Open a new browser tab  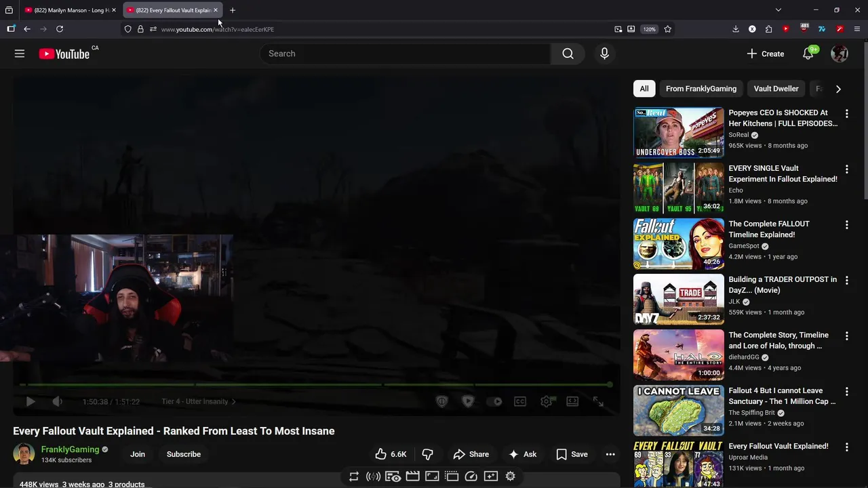[x=233, y=10]
